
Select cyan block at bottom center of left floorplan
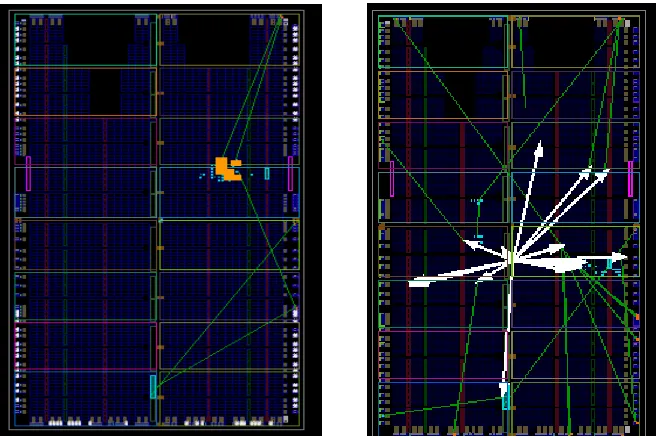point(153,387)
